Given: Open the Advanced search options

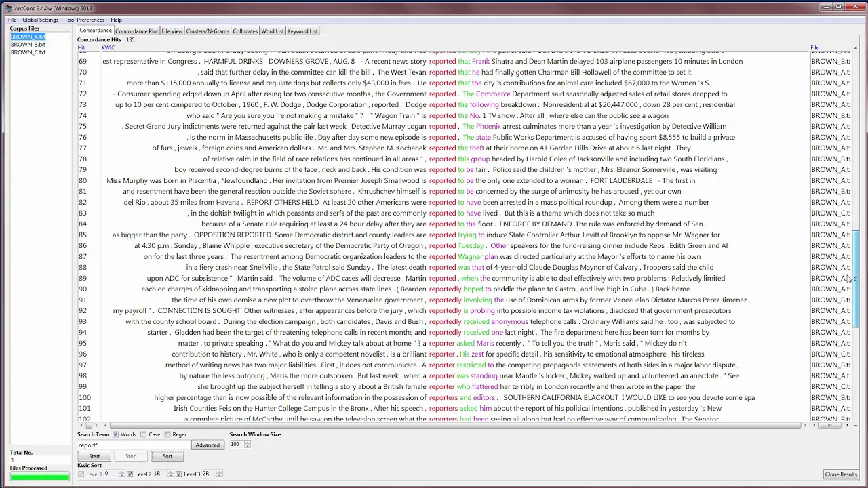Looking at the screenshot, I should click(x=208, y=445).
